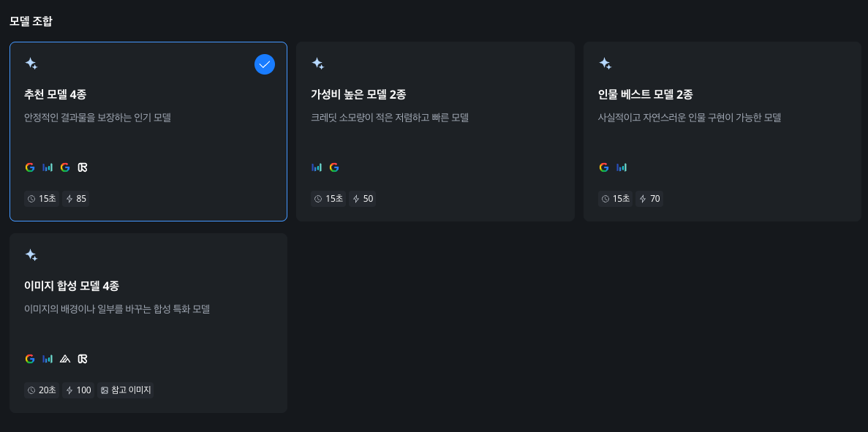Click the sparkle icon on 이미지 합성 모델 card
868x432 pixels.
pos(31,255)
